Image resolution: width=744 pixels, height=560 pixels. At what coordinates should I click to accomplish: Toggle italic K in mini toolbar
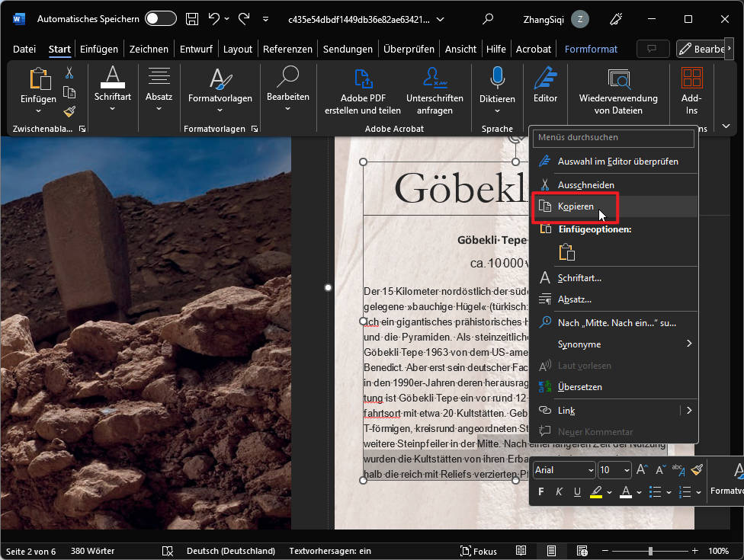[559, 491]
